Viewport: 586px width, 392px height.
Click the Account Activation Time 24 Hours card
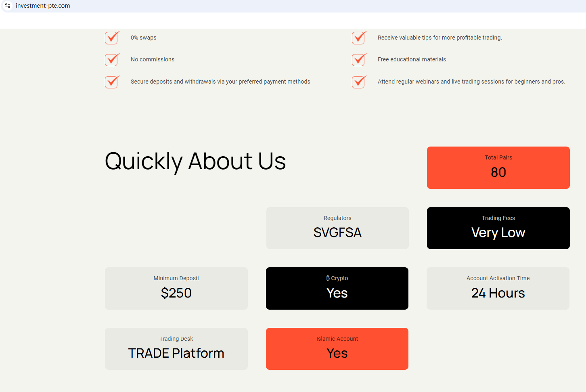click(498, 288)
